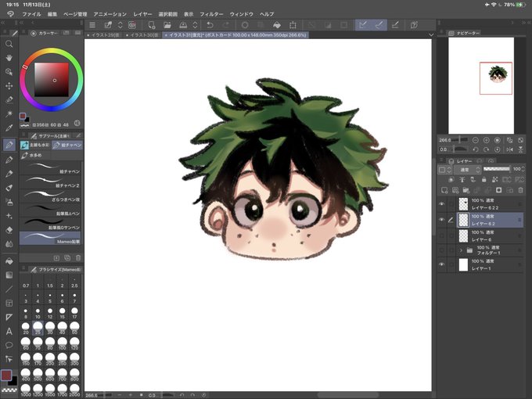Choose 鉛筆風Gサンペン brush

50,224
